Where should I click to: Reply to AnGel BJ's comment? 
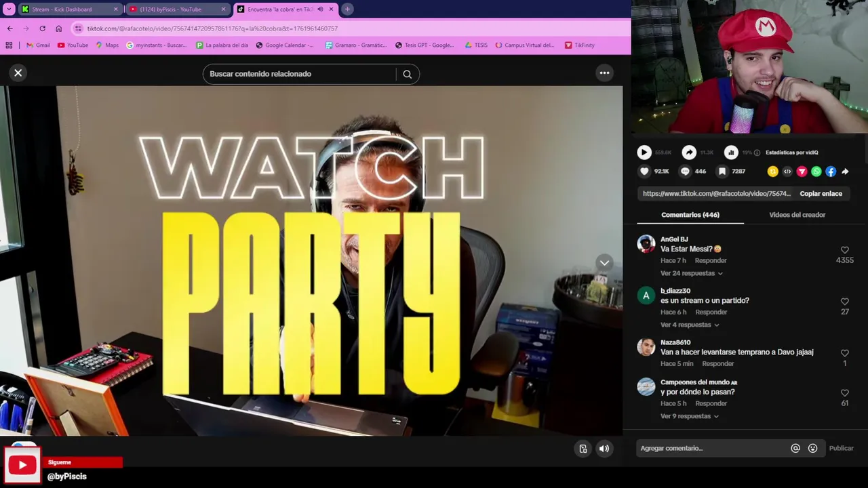tap(711, 260)
